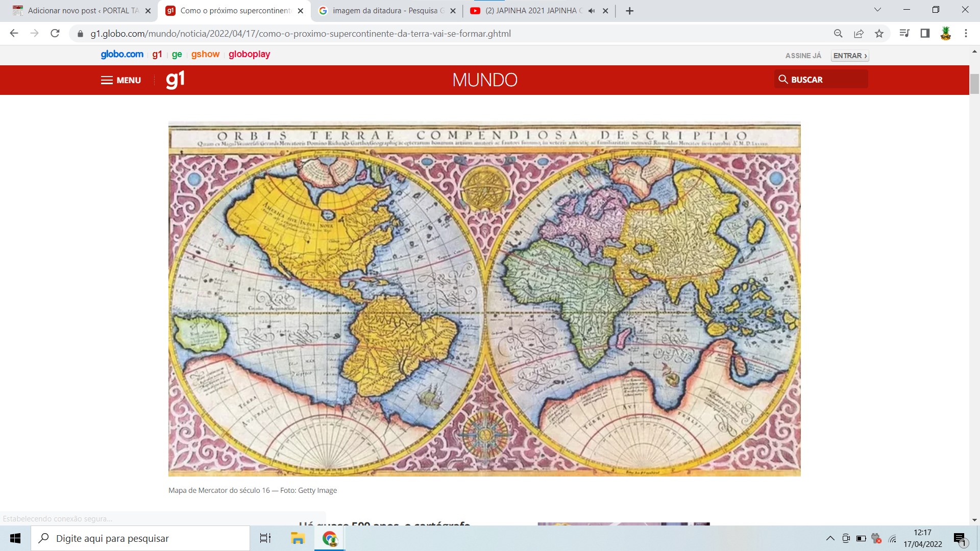Click the Mercator world map image

[x=484, y=299]
